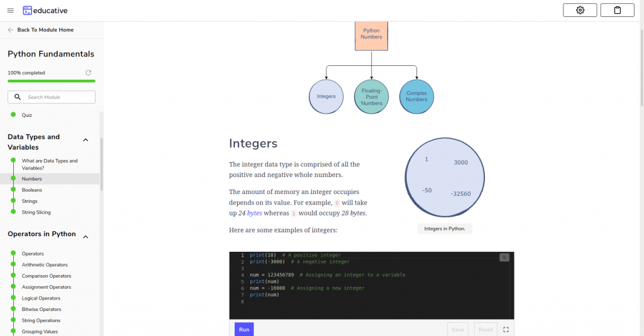Click the educative logo

(45, 11)
